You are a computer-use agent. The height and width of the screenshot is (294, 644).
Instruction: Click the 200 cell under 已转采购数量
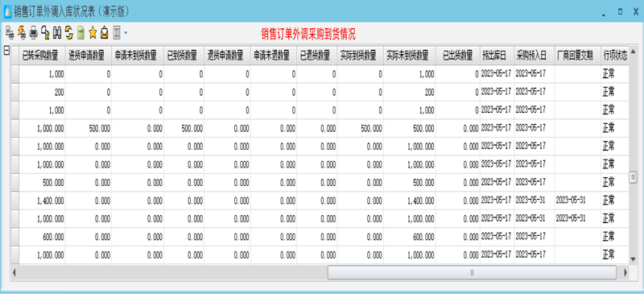(43, 92)
